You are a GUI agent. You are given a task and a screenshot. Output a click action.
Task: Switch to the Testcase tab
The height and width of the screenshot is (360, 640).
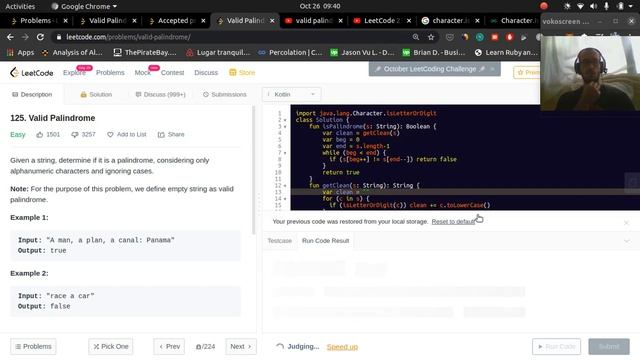[x=280, y=241]
